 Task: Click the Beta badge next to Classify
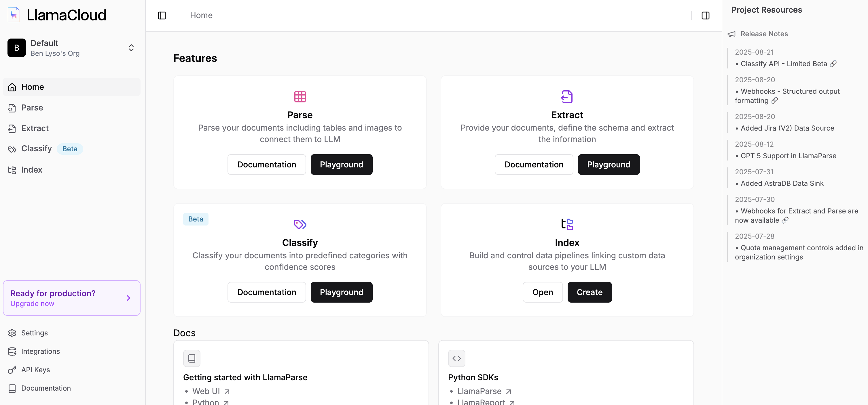coord(69,148)
